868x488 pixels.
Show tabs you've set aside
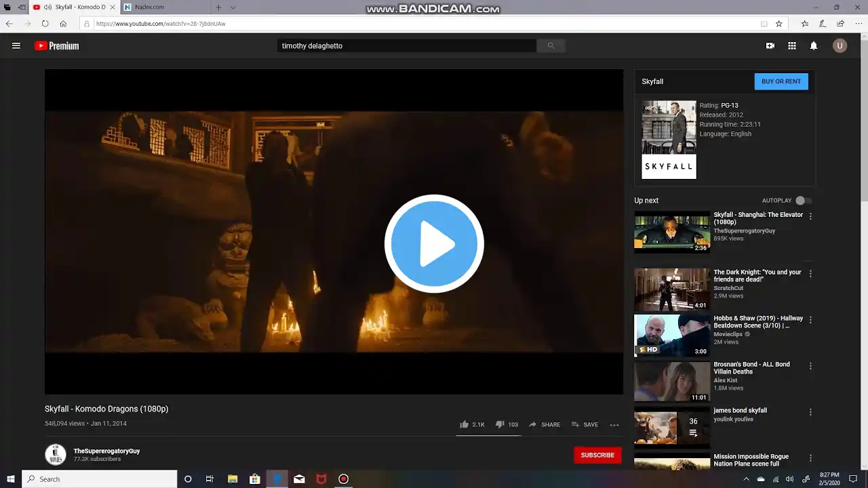(7, 7)
